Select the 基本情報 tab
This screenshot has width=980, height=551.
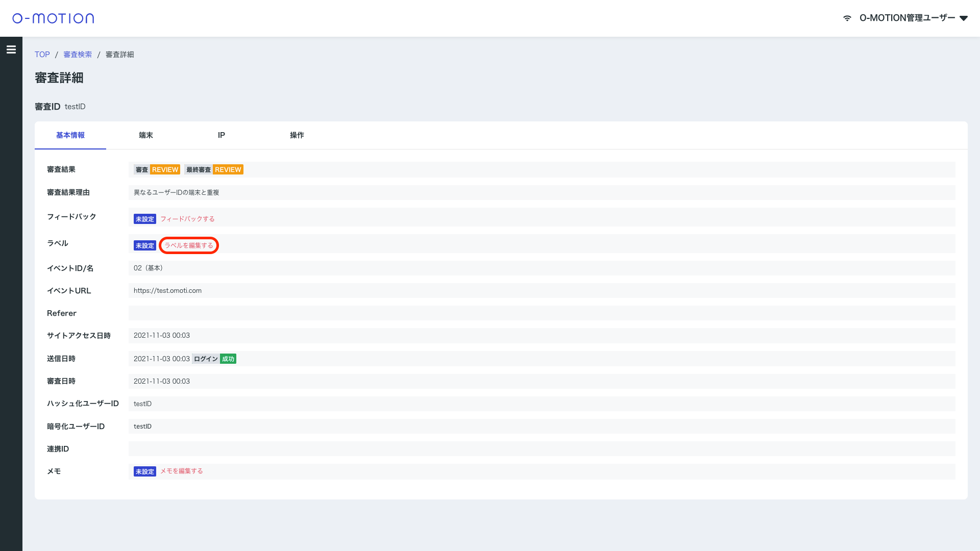pyautogui.click(x=70, y=135)
